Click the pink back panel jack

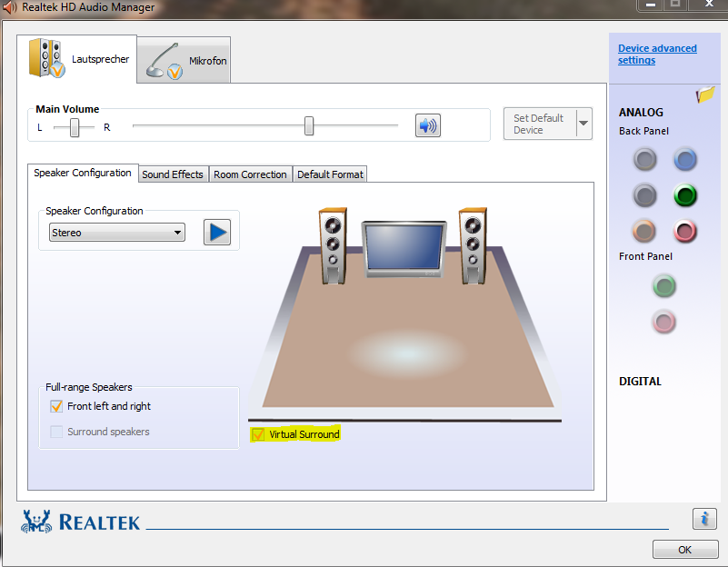pyautogui.click(x=684, y=231)
